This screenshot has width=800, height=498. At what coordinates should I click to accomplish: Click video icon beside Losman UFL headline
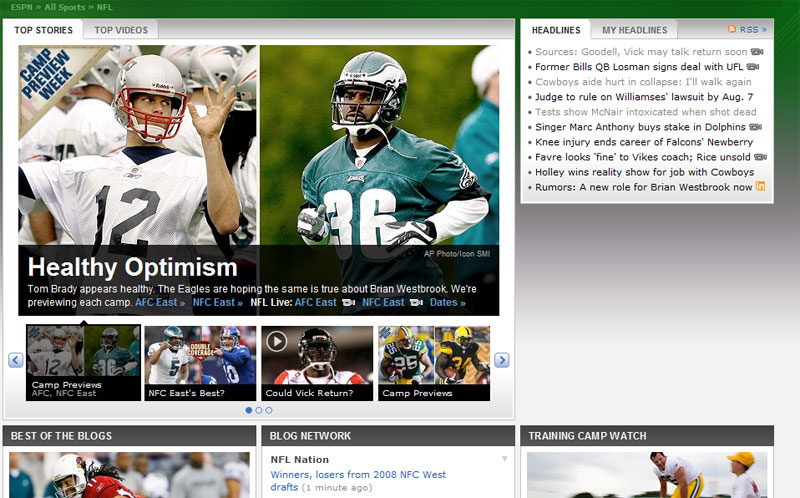point(753,67)
